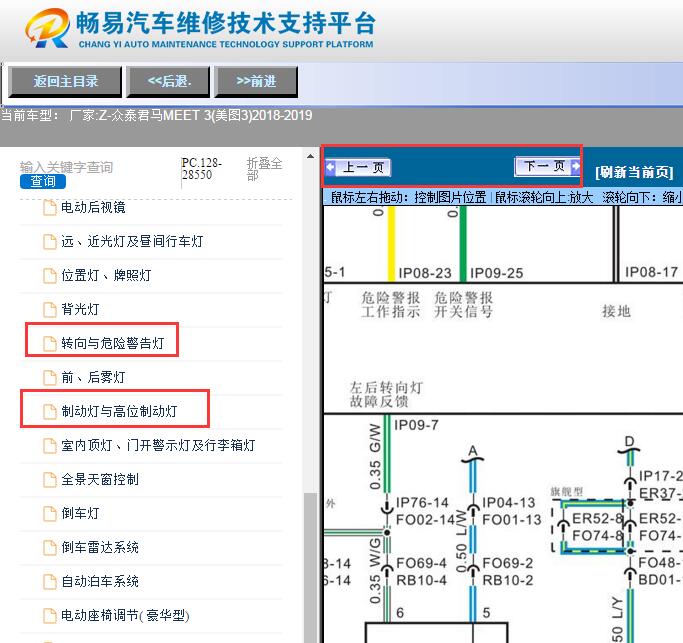
Task: Click 折叠全部 to collapse the tree
Action: coord(264,169)
